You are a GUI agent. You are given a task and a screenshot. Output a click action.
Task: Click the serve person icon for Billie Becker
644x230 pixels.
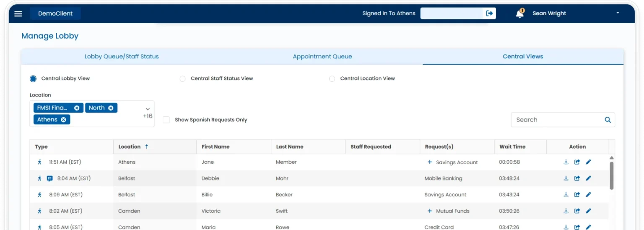566,195
